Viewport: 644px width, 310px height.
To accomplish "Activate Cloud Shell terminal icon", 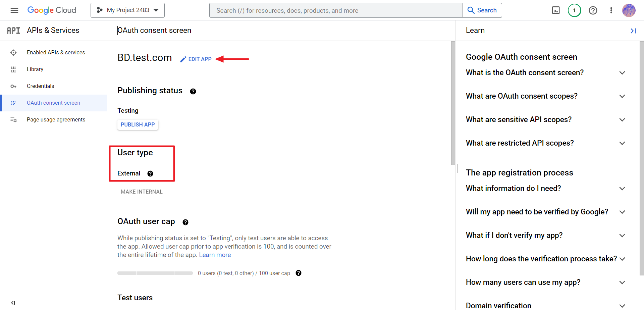I will tap(556, 10).
